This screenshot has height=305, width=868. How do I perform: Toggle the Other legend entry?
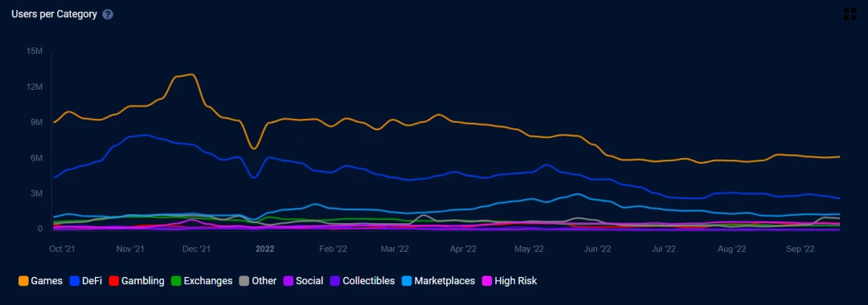pyautogui.click(x=257, y=281)
